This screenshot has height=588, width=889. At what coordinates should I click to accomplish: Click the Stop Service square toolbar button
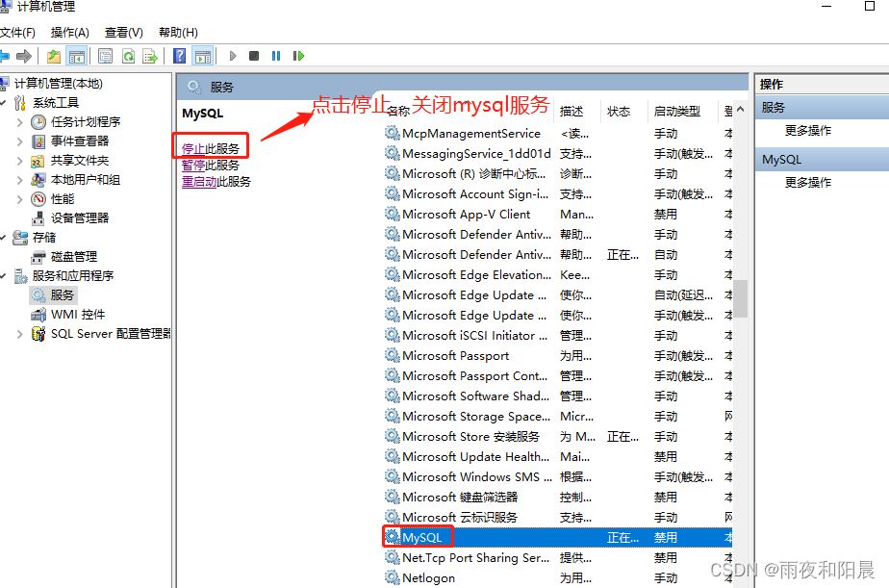(x=254, y=56)
